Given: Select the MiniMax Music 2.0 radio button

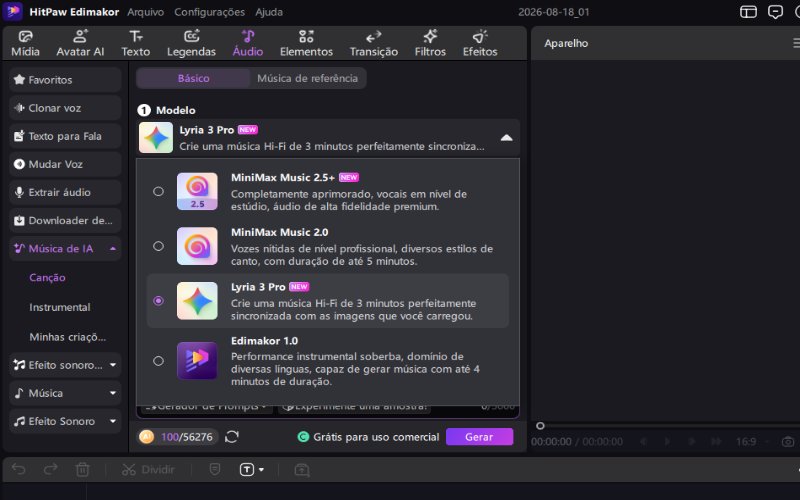Looking at the screenshot, I should (x=158, y=246).
